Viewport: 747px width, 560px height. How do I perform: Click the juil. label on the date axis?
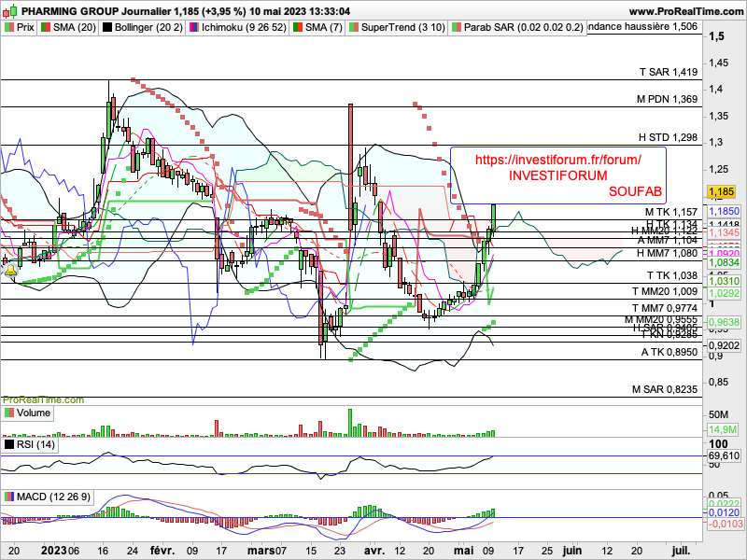coord(681,551)
